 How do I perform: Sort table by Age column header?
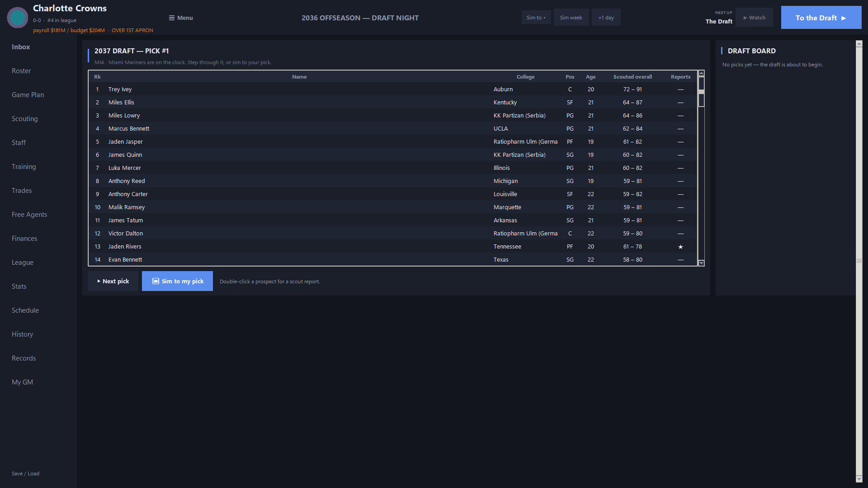click(x=590, y=77)
